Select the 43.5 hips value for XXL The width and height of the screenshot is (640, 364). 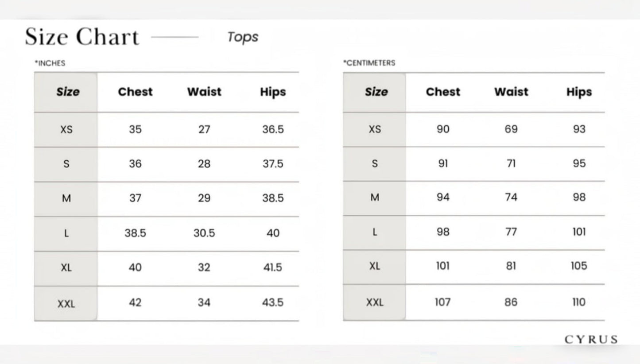[x=273, y=302]
